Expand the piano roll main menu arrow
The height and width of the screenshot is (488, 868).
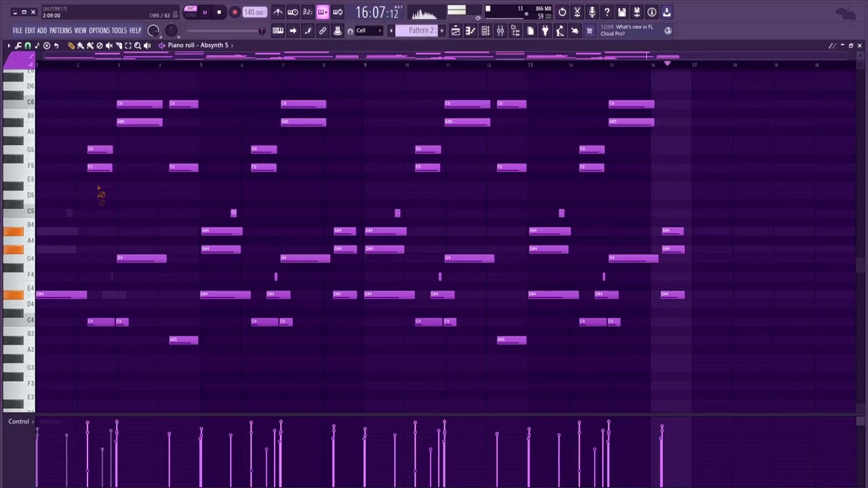point(9,45)
